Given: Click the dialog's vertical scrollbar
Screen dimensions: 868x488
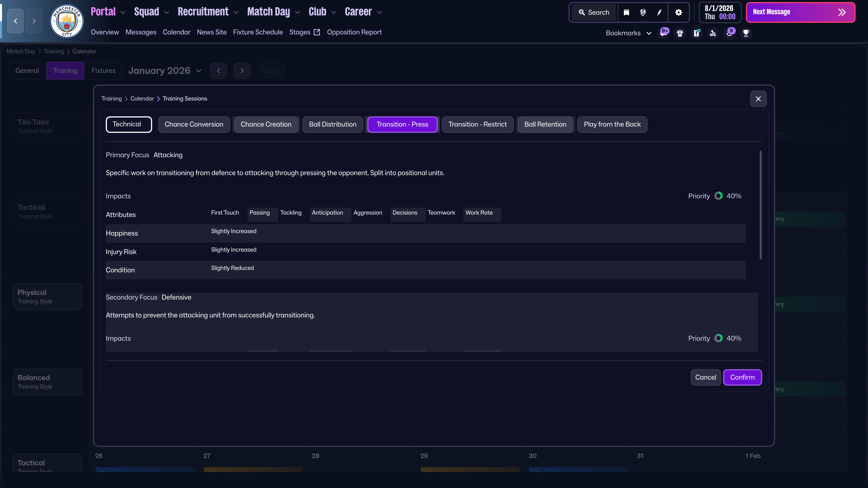Looking at the screenshot, I should pos(760,205).
